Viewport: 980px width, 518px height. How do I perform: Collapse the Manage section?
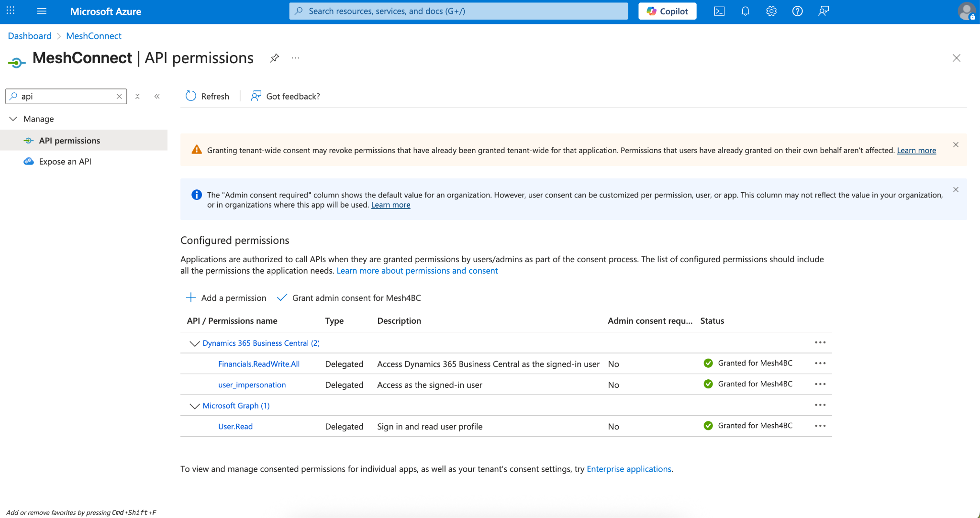click(13, 119)
